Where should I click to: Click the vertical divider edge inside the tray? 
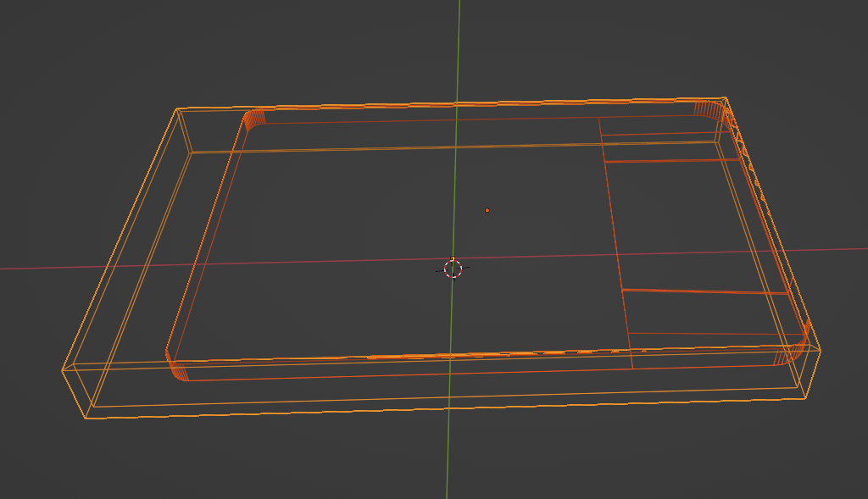tap(616, 246)
